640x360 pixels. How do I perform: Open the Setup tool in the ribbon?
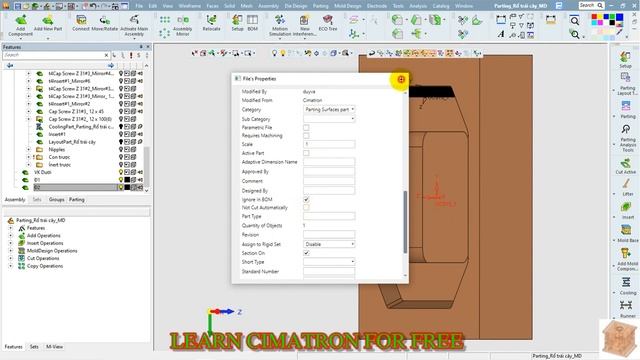(237, 23)
